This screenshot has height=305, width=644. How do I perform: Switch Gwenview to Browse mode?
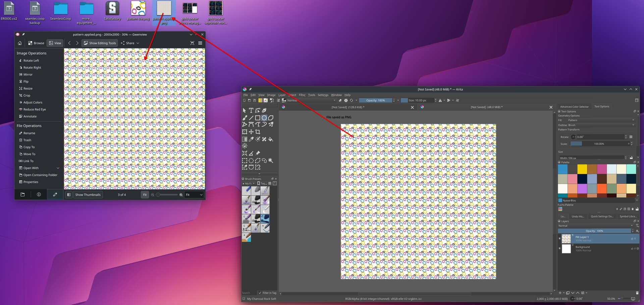36,43
